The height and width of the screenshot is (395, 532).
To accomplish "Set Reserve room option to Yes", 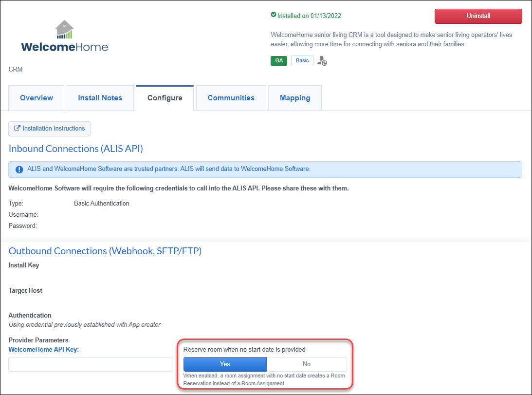I will (225, 364).
